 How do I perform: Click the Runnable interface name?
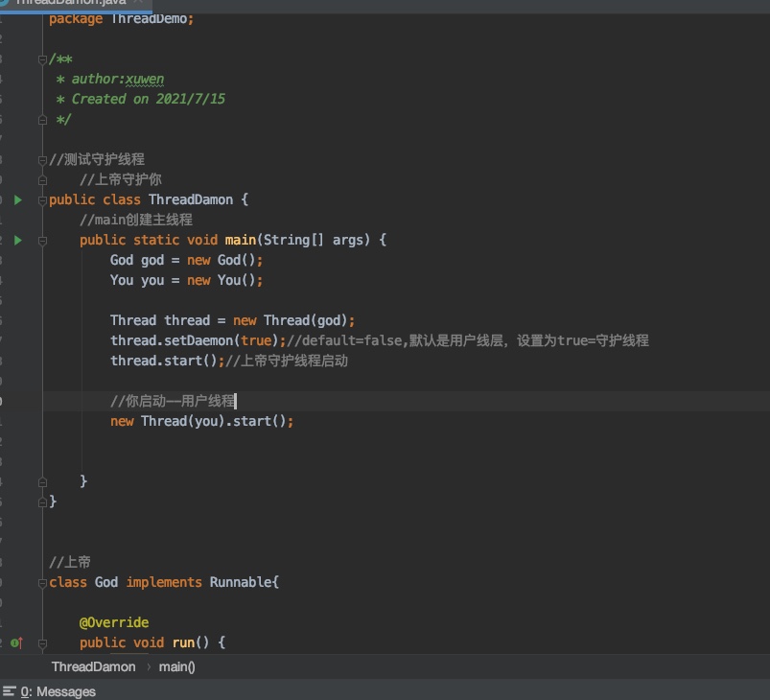point(240,582)
